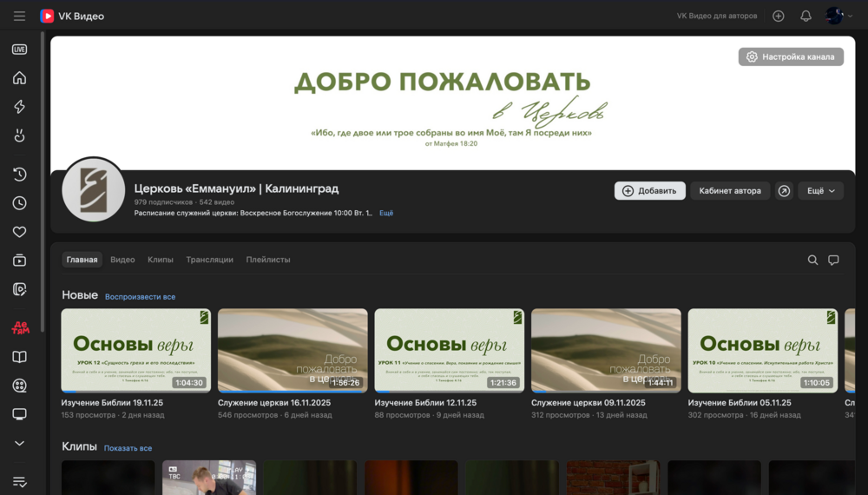Image resolution: width=868 pixels, height=495 pixels.
Task: Expand channel description via Ещё link
Action: [386, 213]
